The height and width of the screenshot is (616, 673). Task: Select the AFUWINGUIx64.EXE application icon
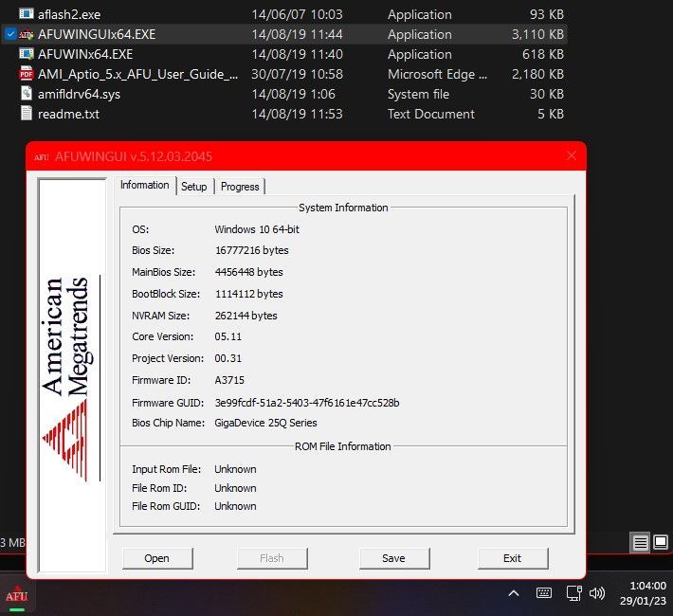click(x=27, y=34)
